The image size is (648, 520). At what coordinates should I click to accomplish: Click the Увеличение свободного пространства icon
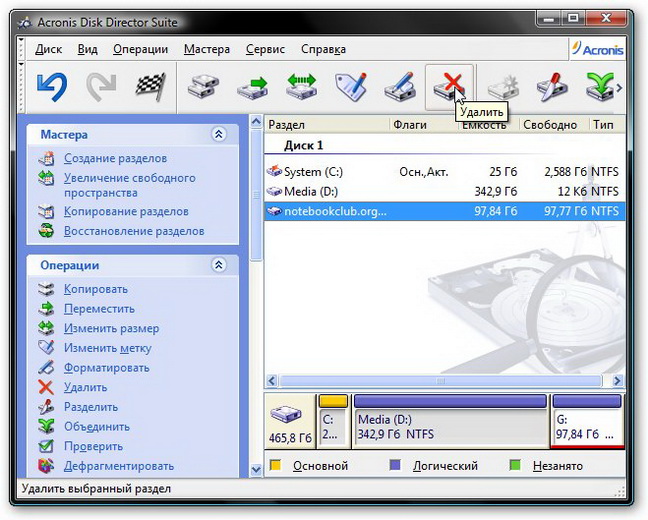(46, 178)
